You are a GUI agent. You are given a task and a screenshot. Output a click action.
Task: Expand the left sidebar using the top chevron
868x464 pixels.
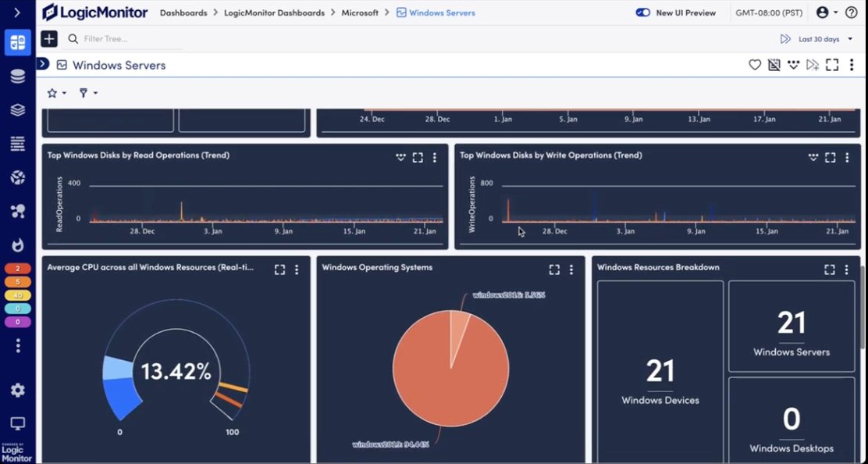click(x=17, y=12)
